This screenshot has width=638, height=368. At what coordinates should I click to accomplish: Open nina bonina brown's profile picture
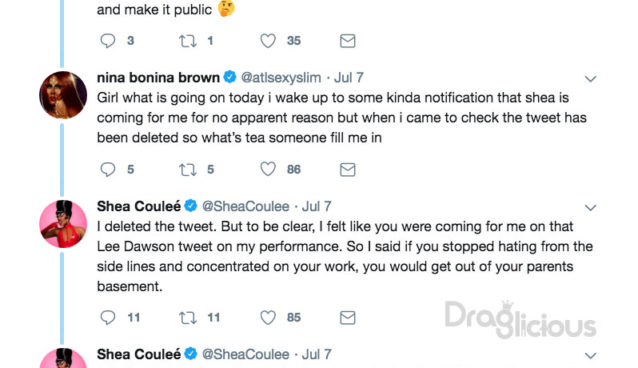pyautogui.click(x=63, y=95)
